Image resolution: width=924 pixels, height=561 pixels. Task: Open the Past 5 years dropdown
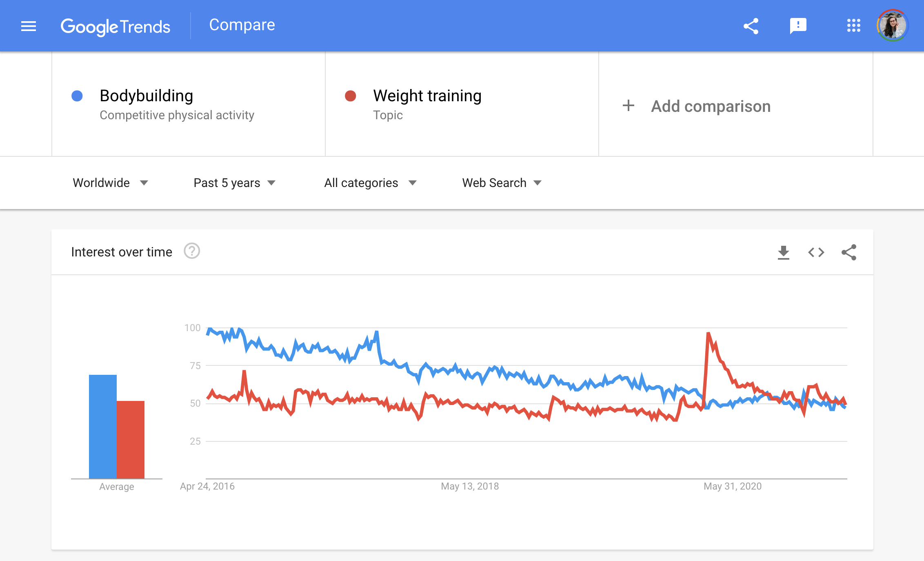coord(234,183)
